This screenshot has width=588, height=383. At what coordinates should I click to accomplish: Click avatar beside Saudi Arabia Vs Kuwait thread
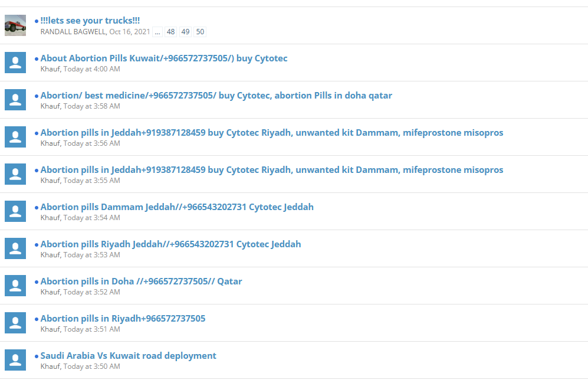point(15,359)
